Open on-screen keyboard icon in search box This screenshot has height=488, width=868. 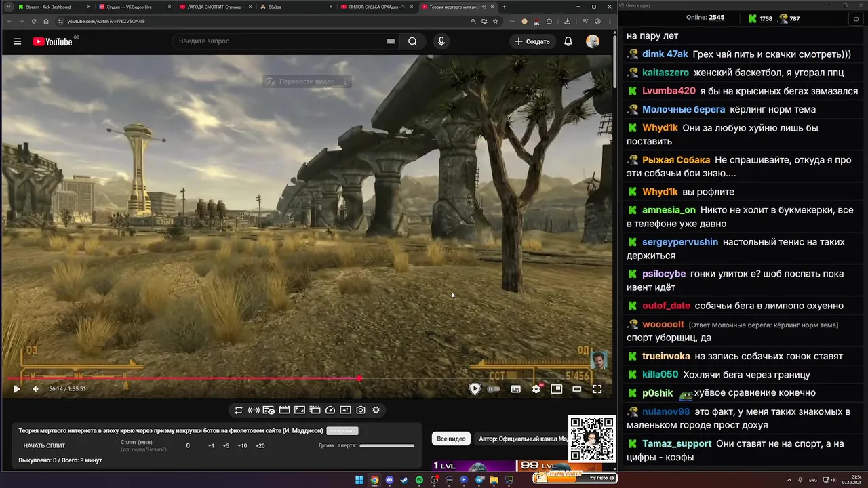pyautogui.click(x=391, y=41)
